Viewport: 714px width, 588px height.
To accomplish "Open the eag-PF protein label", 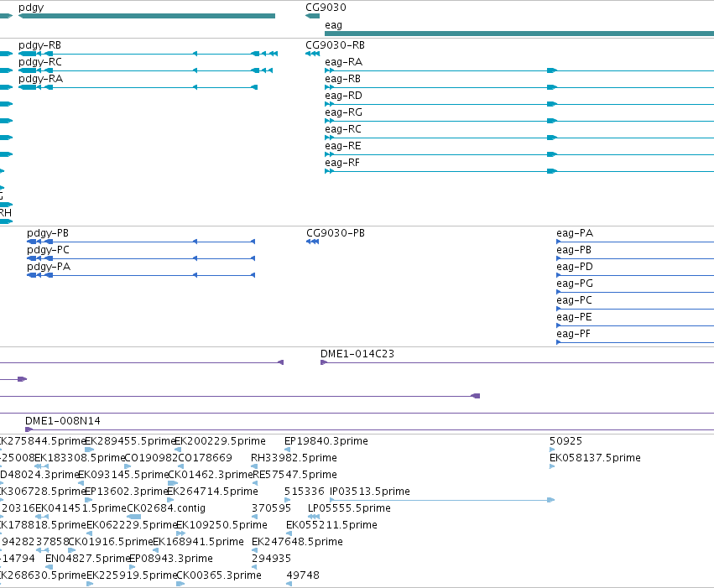I will point(573,334).
